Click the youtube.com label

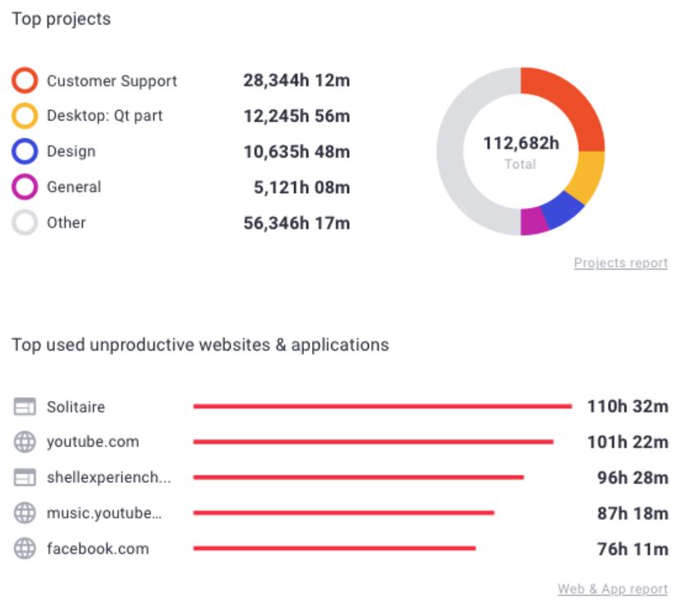tap(93, 442)
